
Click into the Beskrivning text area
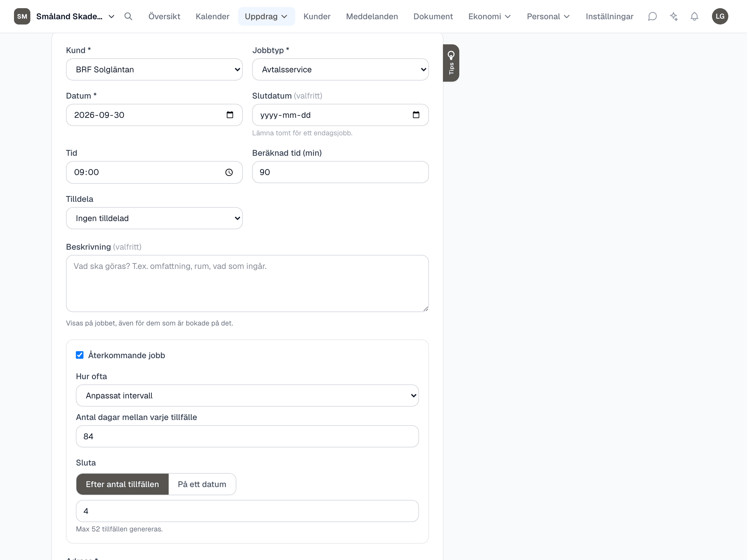pyautogui.click(x=247, y=283)
